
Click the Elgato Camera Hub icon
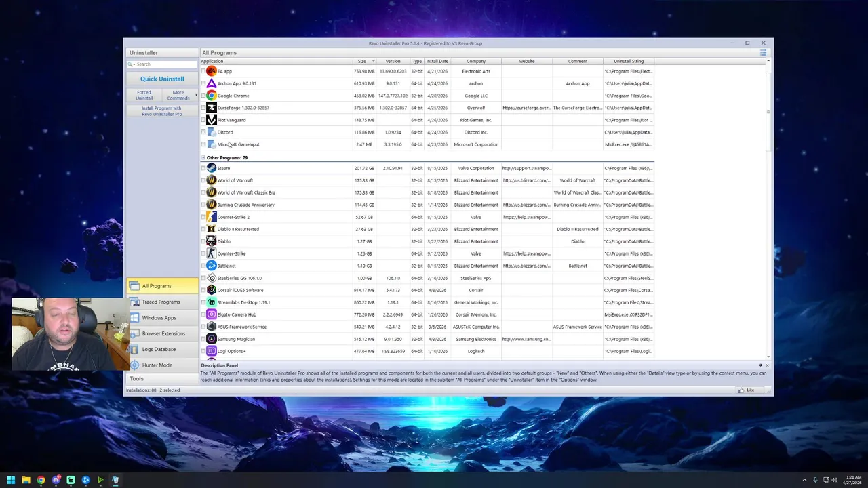[212, 314]
